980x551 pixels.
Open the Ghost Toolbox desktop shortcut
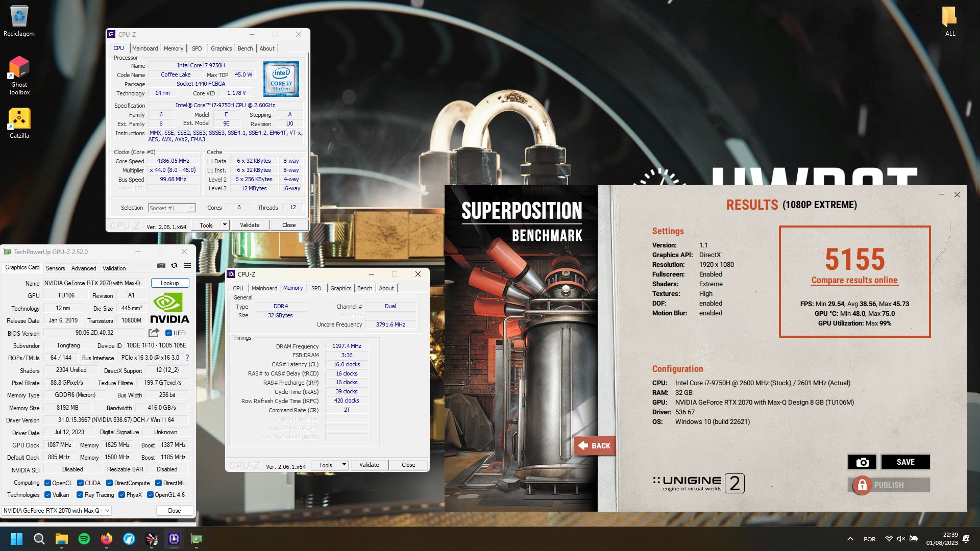[19, 76]
